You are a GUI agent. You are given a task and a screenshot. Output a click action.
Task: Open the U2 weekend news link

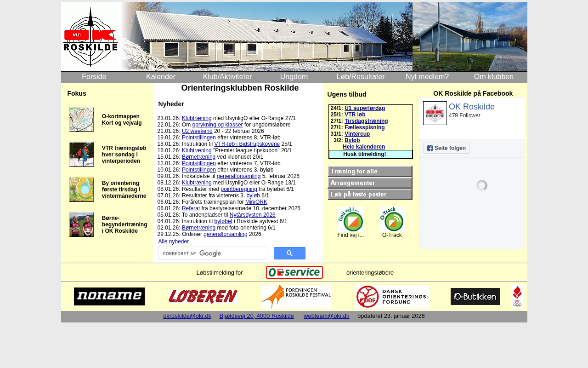coord(197,131)
